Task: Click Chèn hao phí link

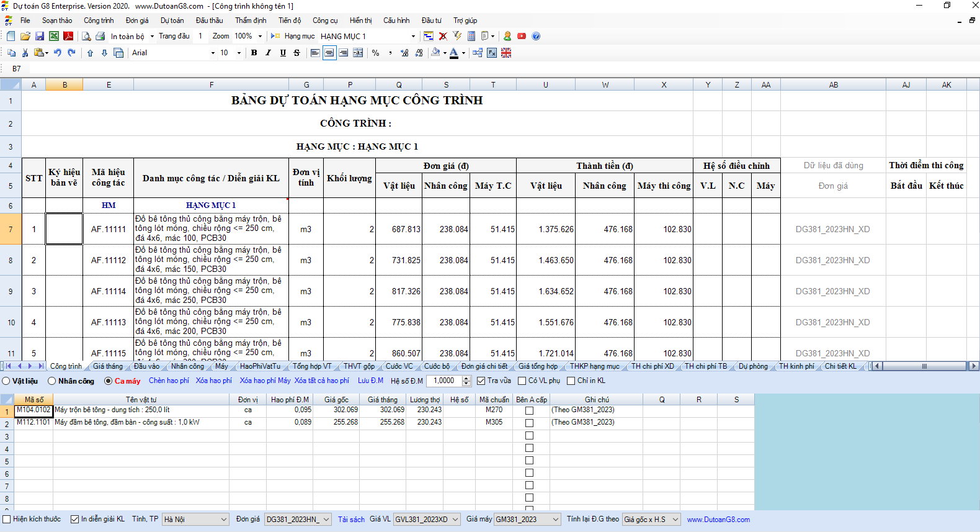Action: pos(169,381)
